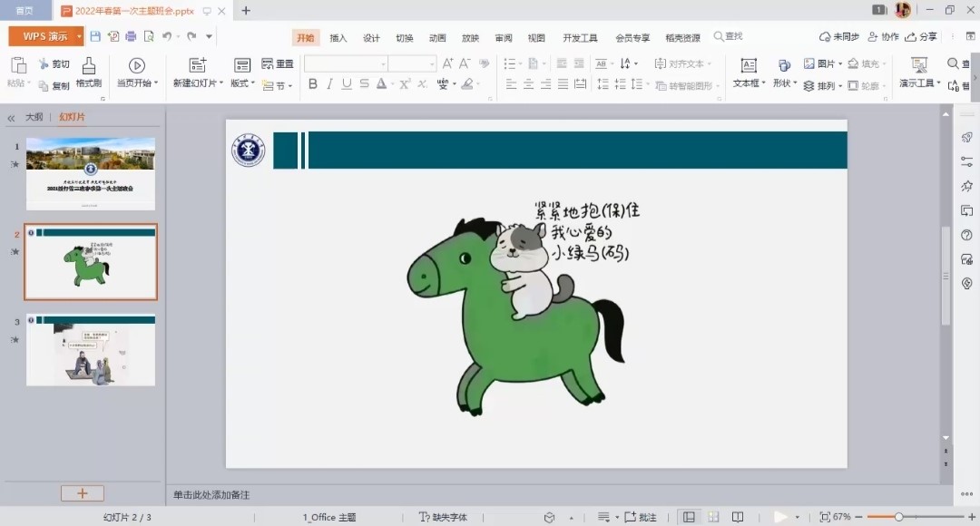The image size is (980, 526).
Task: Decrease font size with A- icon
Action: pyautogui.click(x=465, y=63)
